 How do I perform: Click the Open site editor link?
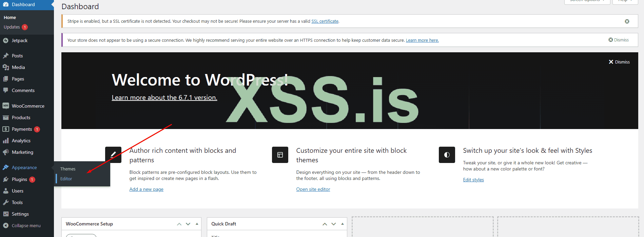(313, 189)
